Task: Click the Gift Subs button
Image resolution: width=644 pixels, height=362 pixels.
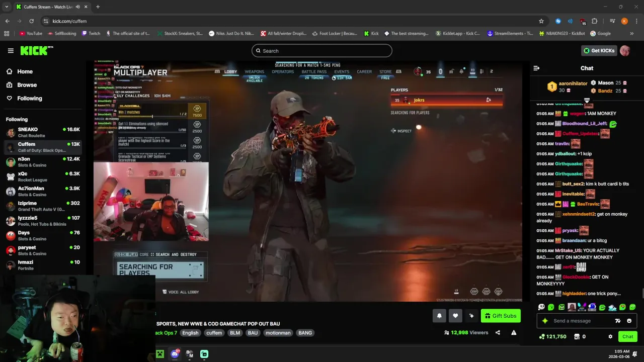Action: pyautogui.click(x=501, y=316)
